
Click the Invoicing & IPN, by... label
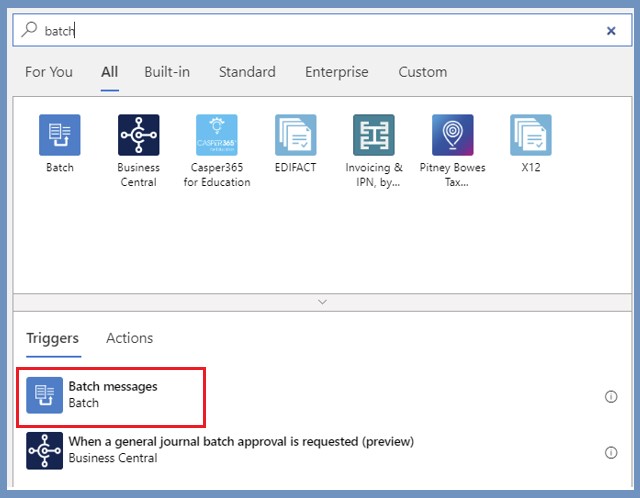[374, 175]
